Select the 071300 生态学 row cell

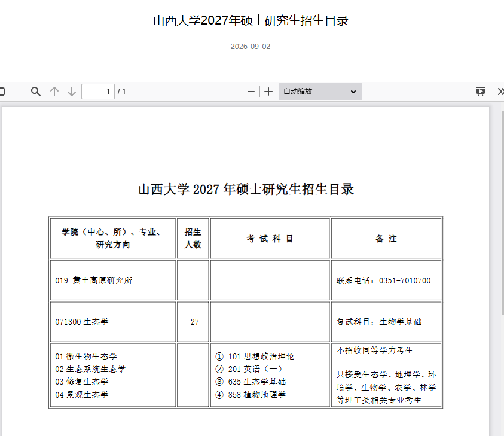click(113, 322)
